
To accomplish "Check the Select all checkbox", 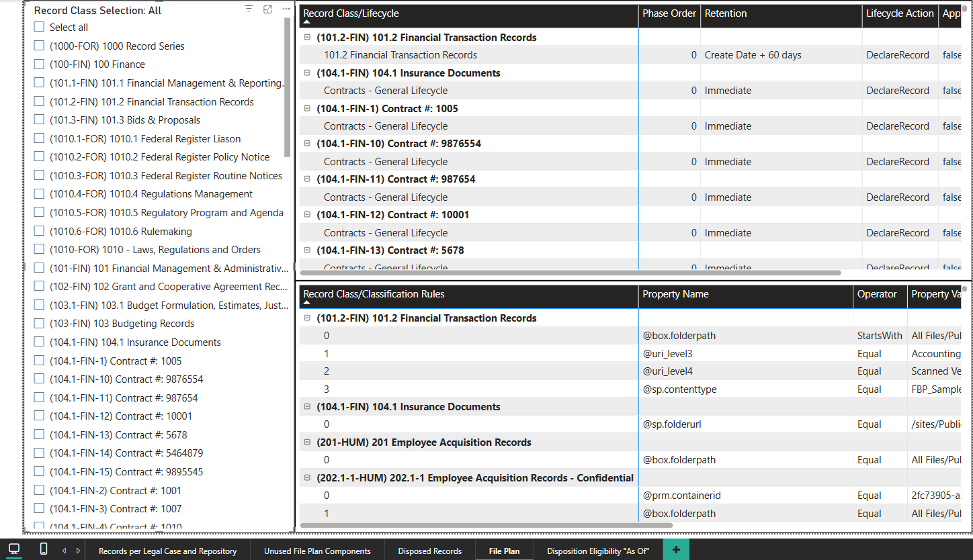I will click(40, 28).
